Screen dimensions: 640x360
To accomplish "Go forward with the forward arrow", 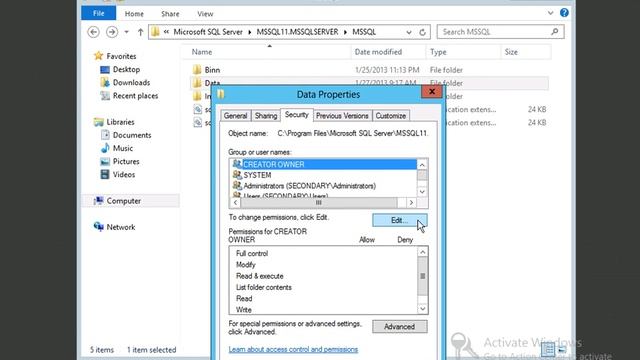I will coord(111,32).
